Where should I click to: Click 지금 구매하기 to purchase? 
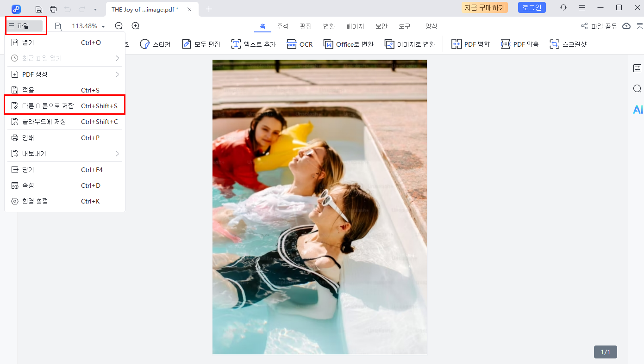[485, 7]
